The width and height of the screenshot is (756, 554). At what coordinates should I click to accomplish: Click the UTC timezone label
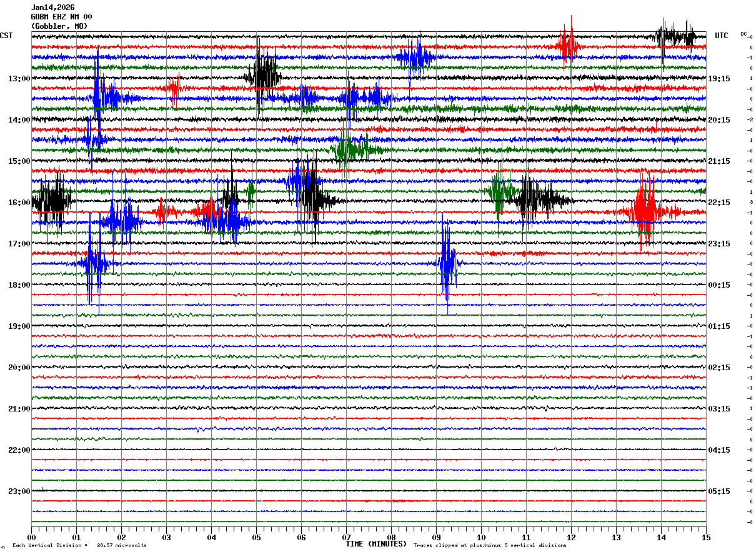[722, 36]
